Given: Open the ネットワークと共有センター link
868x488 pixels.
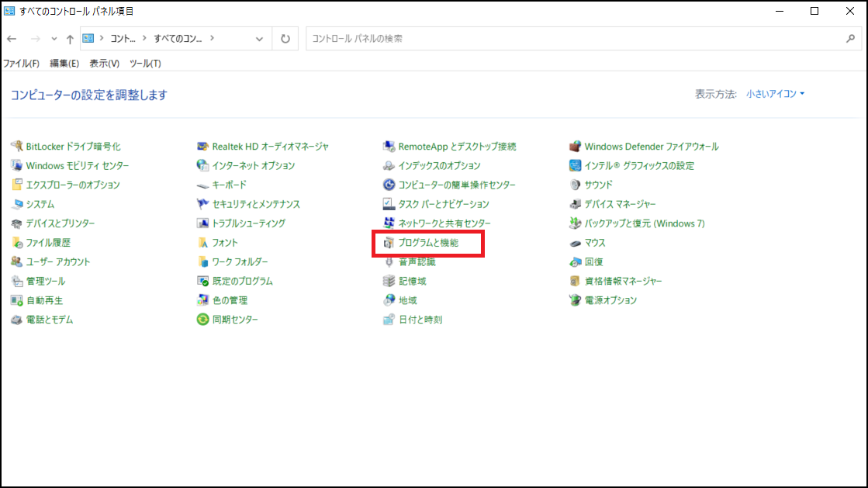Looking at the screenshot, I should pos(444,223).
